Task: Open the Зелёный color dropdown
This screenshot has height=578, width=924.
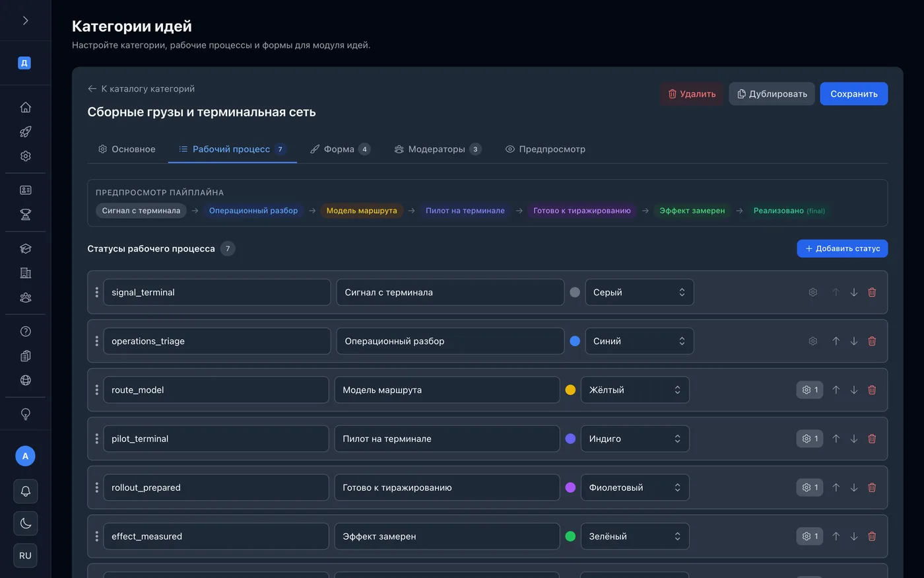Action: pos(635,536)
